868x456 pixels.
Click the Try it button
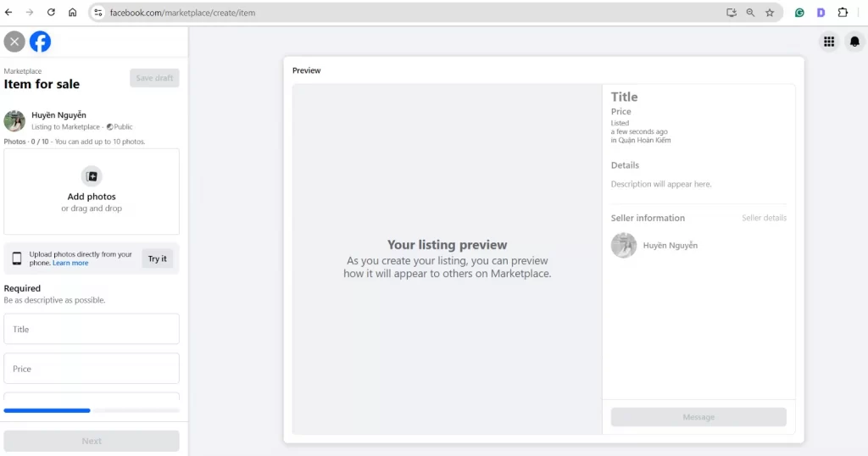coord(157,259)
